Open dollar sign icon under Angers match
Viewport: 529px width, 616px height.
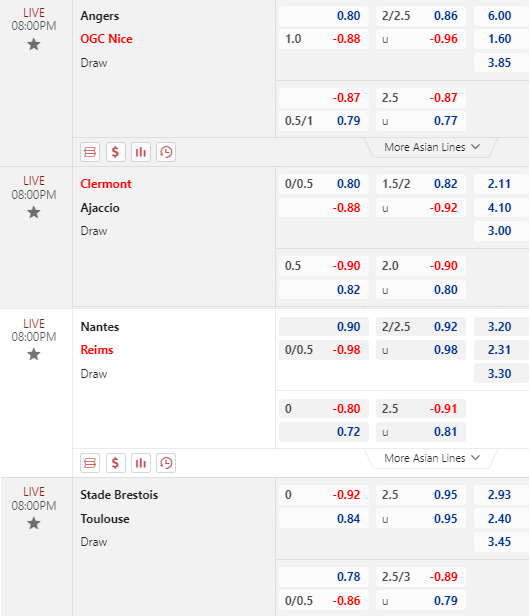click(115, 152)
